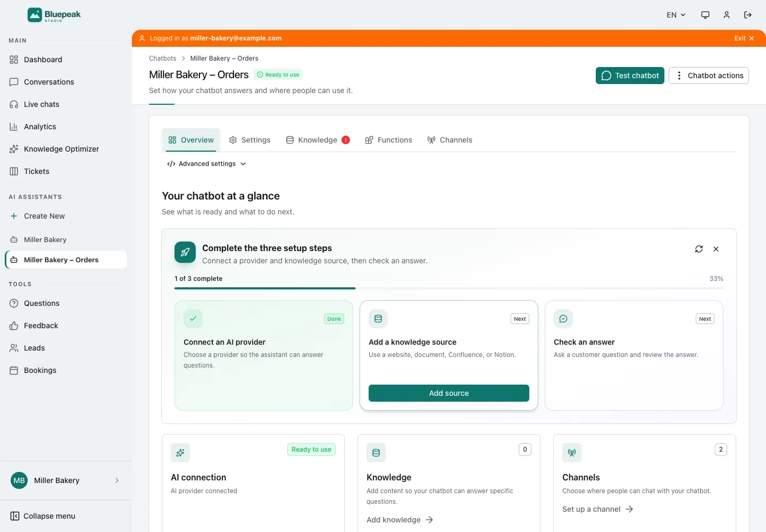This screenshot has height=532, width=766.
Task: Switch to the Functions tab
Action: (388, 140)
